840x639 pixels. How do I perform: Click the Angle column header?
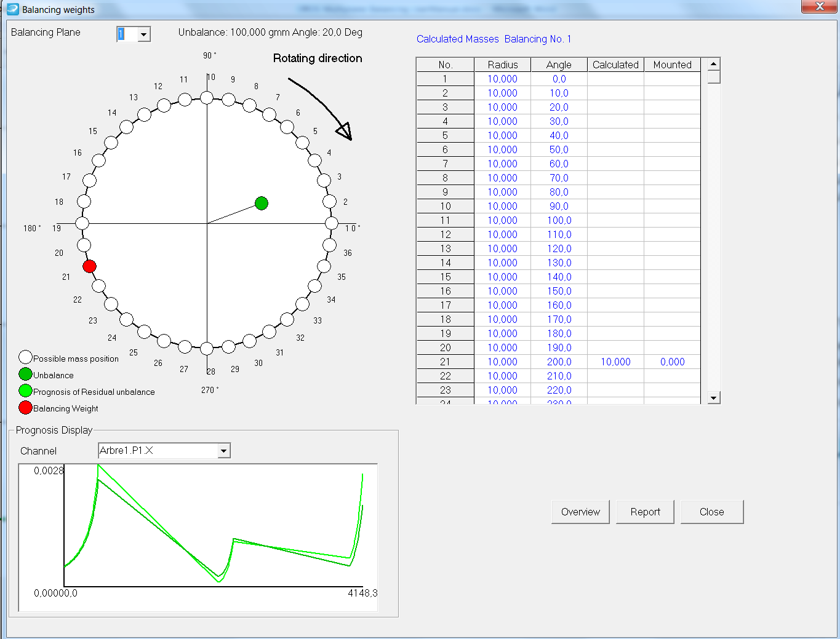[x=559, y=65]
